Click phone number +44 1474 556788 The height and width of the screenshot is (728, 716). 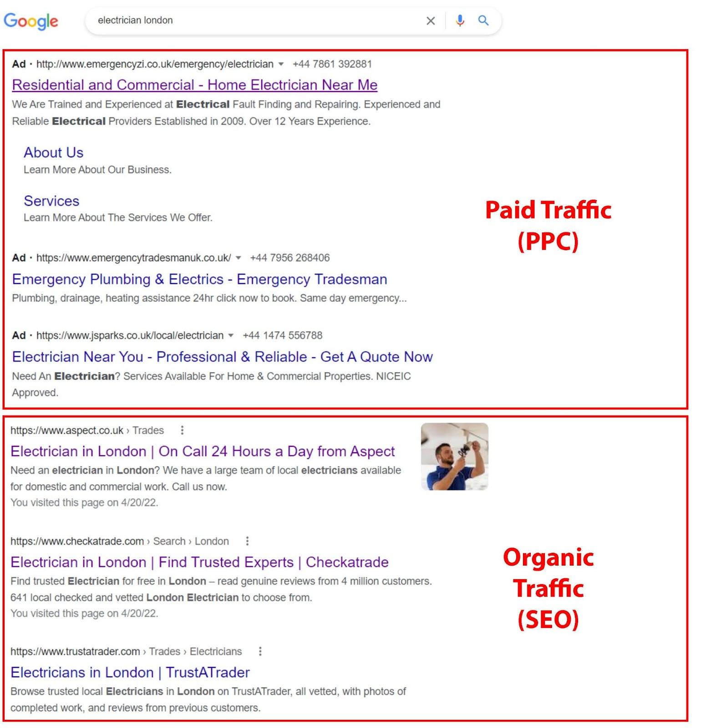[x=283, y=336]
